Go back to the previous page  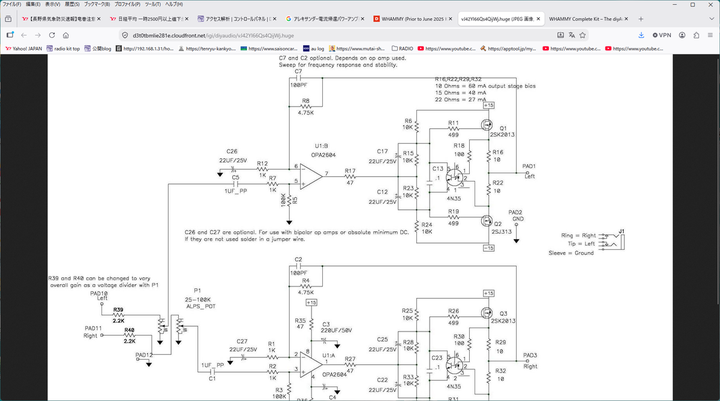[x=24, y=35]
